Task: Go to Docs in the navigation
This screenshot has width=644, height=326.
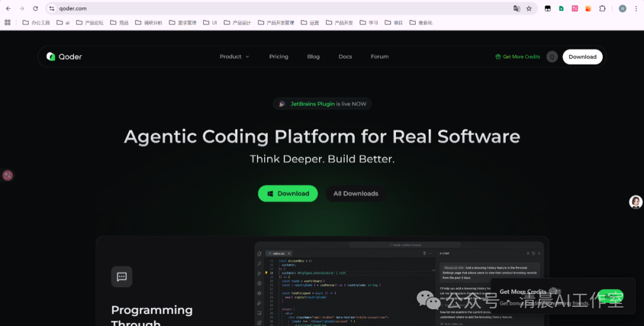Action: coord(345,57)
